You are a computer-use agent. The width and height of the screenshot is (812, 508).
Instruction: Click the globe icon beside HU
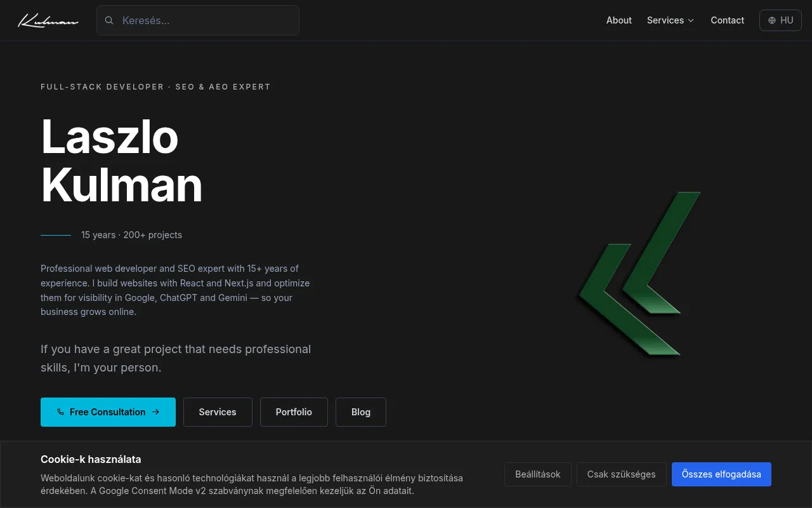(x=772, y=20)
